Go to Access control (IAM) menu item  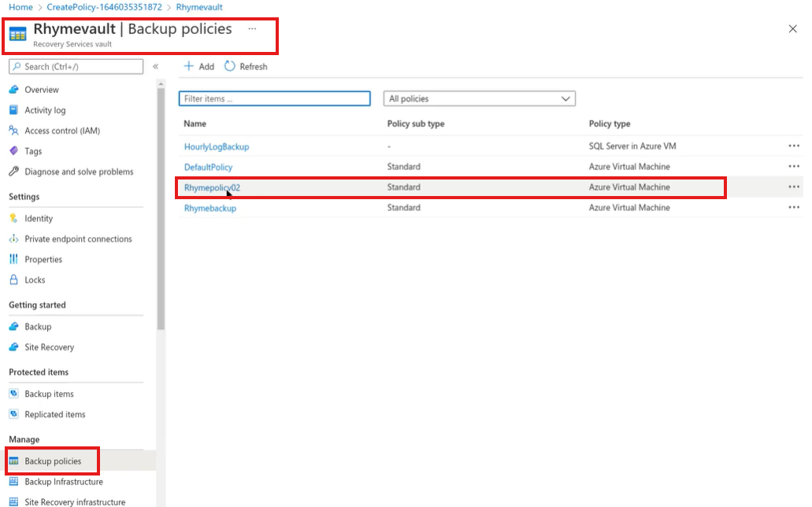(62, 131)
